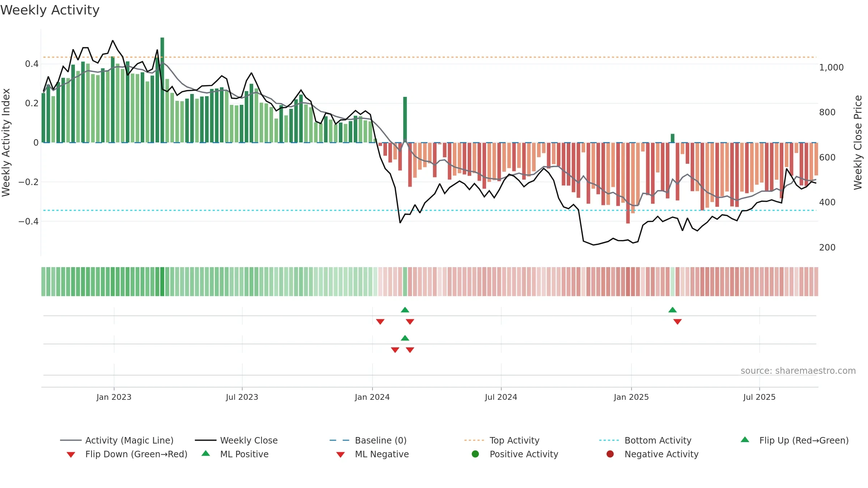Toggle the Flip Up (Red→Green) legend entry
This screenshot has width=868, height=488.
pos(794,440)
